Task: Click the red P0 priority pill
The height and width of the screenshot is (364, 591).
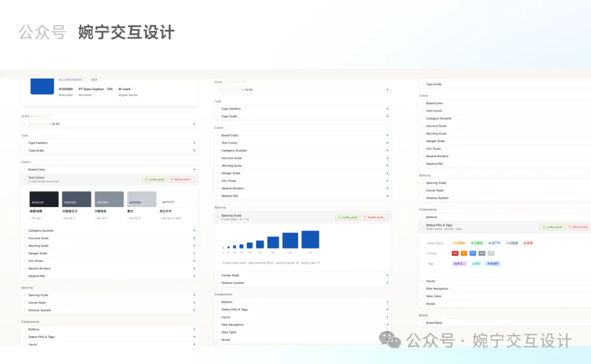Action: coord(455,254)
